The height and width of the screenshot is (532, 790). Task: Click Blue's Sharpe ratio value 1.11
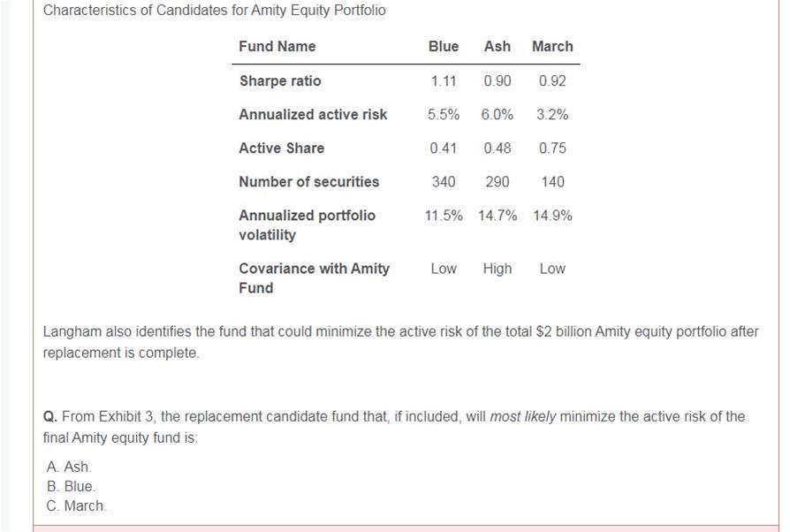click(x=444, y=80)
